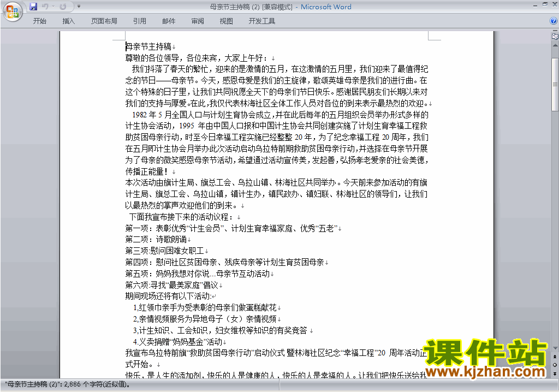Go to the 页面布局 tab
Viewport: 559px width, 392px height.
(104, 21)
